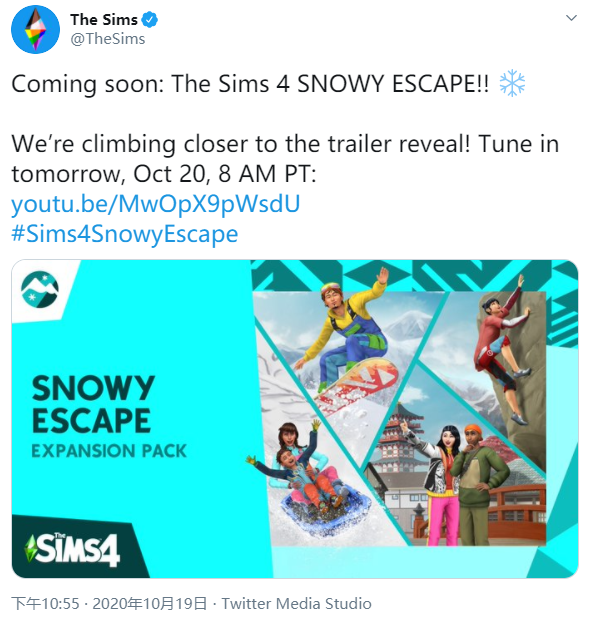Expand the tweet options chevron

571,18
